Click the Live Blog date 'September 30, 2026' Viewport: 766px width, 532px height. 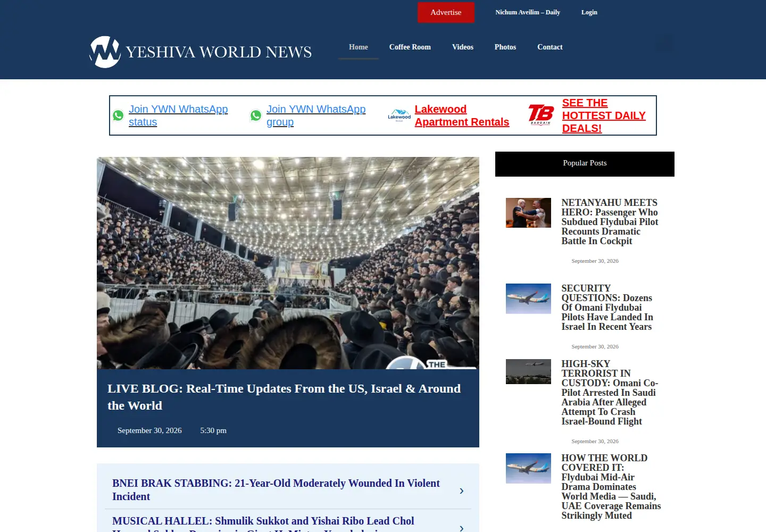tap(149, 430)
